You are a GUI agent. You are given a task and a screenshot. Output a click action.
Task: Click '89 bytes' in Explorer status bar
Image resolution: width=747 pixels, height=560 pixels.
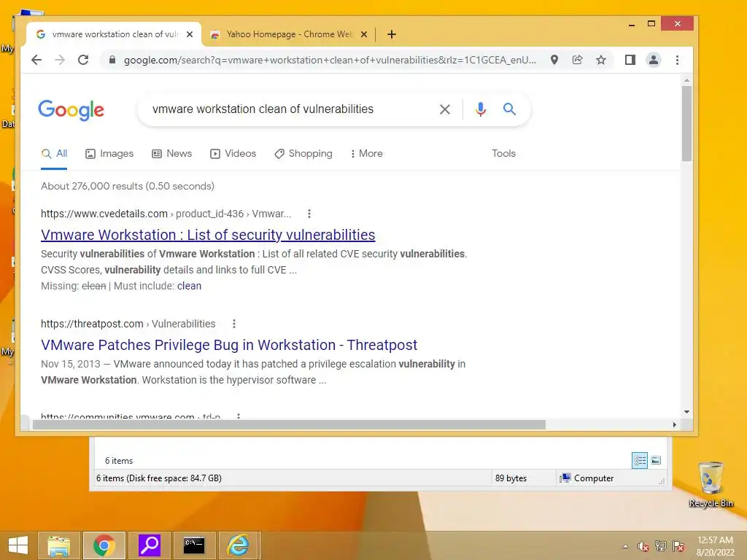click(511, 478)
